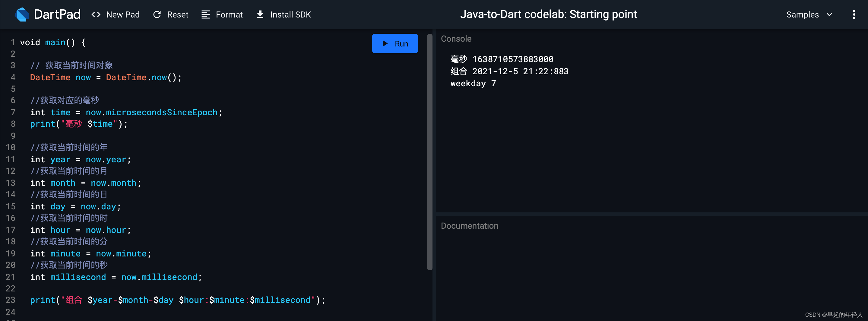
Task: Click the Format label
Action: click(229, 14)
